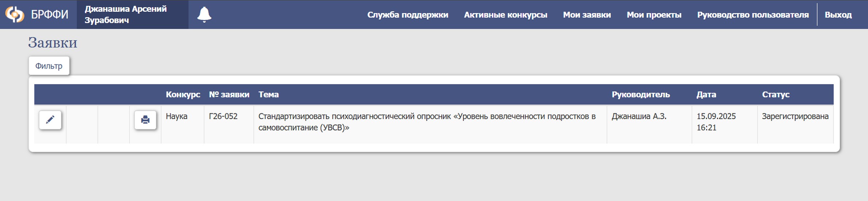This screenshot has width=868, height=201.
Task: Print application Г26-052 using the printer icon
Action: tap(145, 120)
